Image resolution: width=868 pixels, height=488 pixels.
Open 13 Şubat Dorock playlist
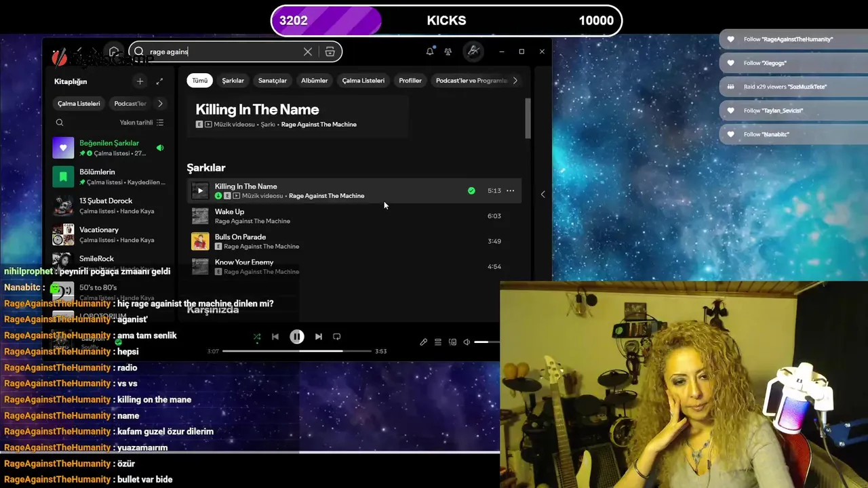coord(110,205)
